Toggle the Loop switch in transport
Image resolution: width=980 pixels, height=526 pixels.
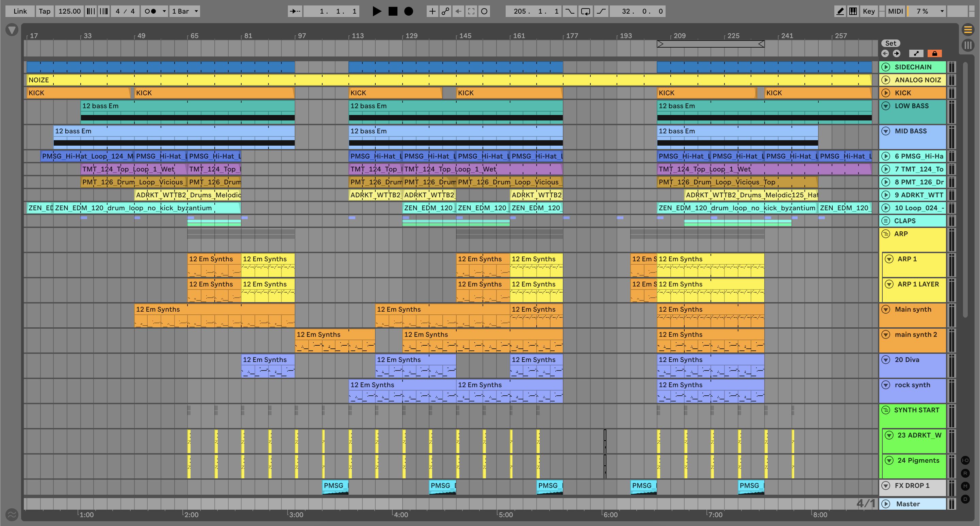click(x=585, y=12)
